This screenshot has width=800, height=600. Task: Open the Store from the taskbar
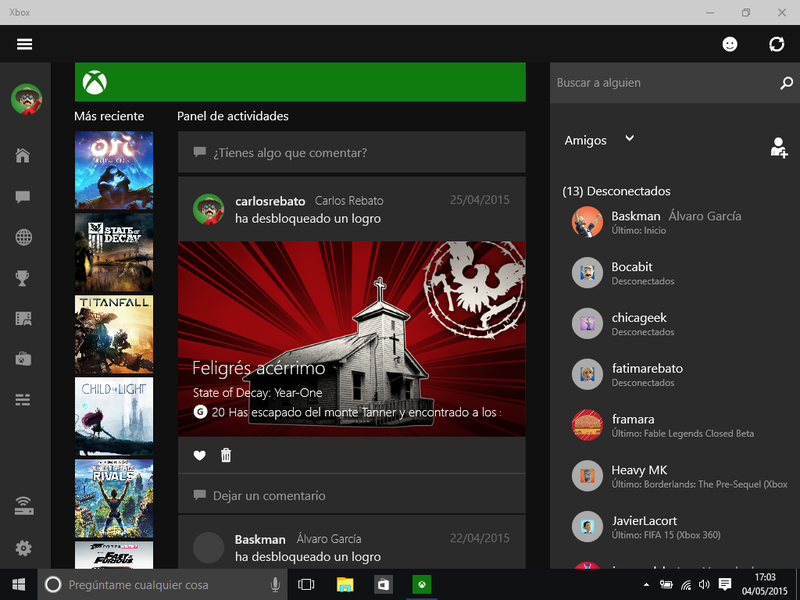[383, 585]
